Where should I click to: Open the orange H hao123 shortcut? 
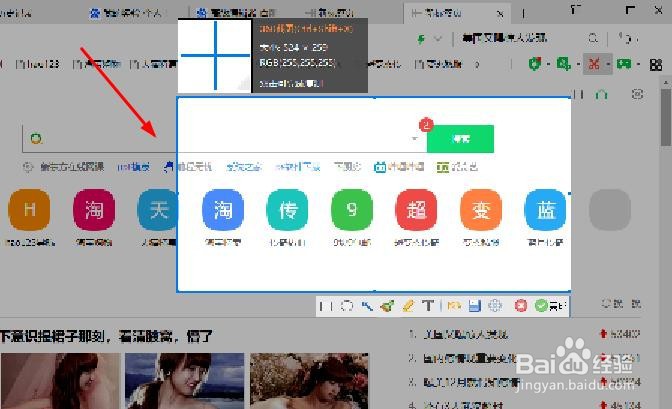click(x=29, y=210)
